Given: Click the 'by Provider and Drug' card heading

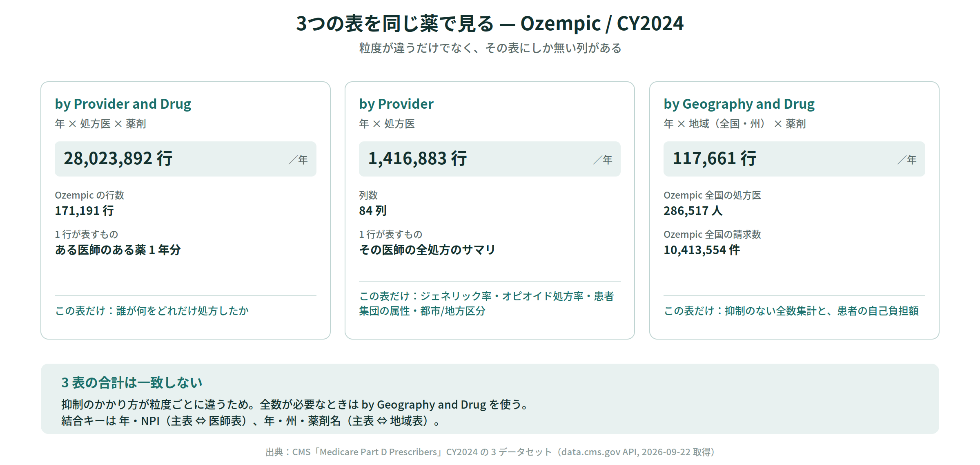Looking at the screenshot, I should pos(123,104).
